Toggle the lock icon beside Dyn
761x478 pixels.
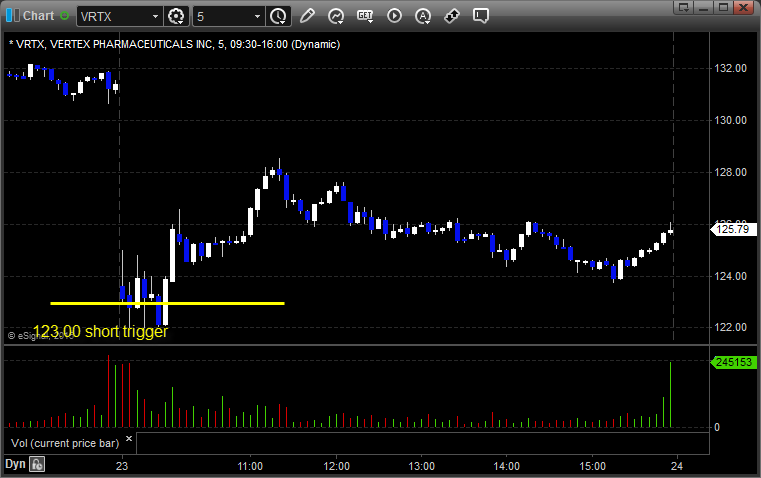click(x=37, y=464)
